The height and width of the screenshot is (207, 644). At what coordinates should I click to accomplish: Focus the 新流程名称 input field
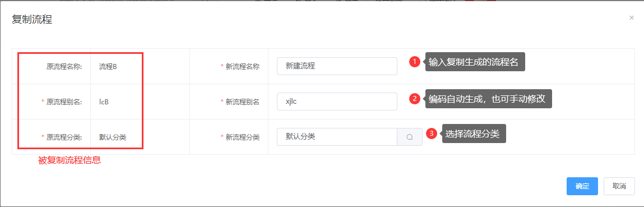[x=337, y=66]
